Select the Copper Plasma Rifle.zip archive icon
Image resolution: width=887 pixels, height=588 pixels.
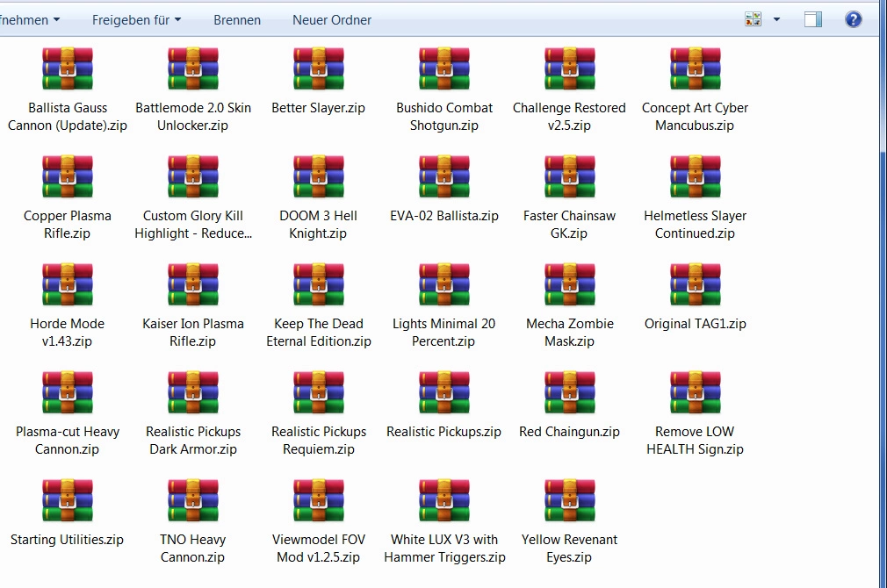tap(68, 176)
